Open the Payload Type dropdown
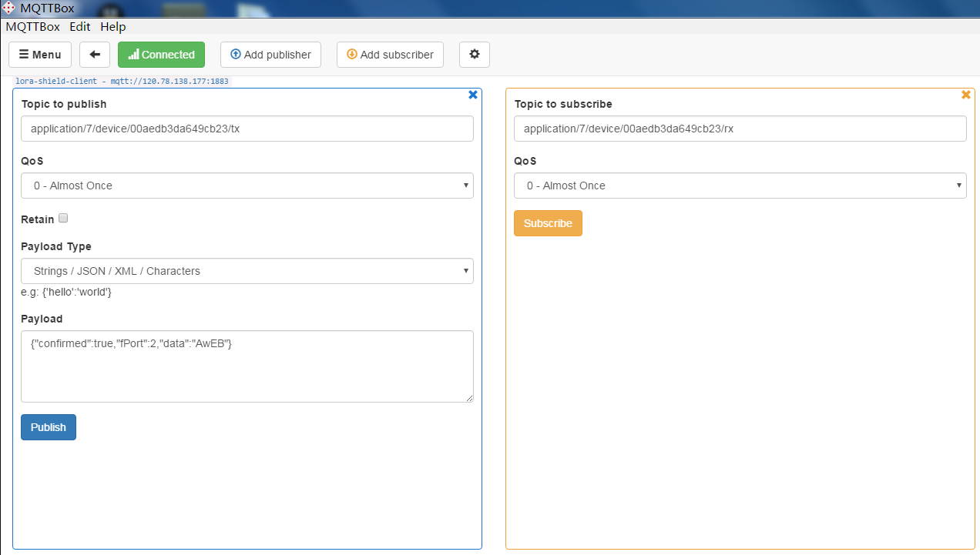980x555 pixels. tap(247, 271)
